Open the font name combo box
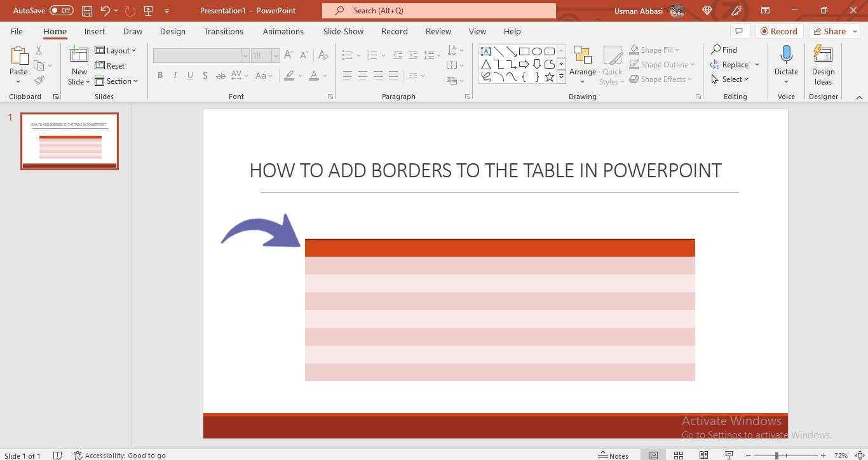868x460 pixels. pos(201,56)
